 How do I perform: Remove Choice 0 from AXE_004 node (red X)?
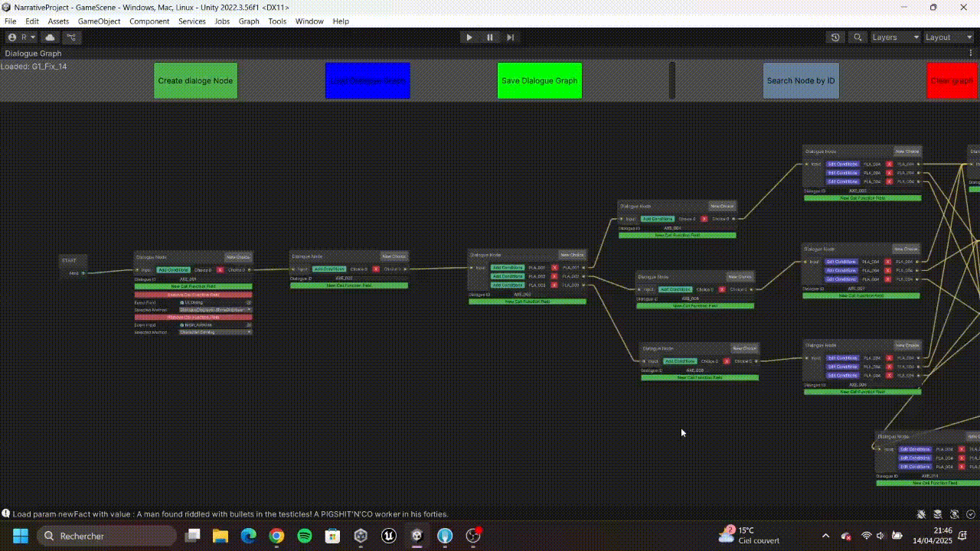[x=704, y=219]
